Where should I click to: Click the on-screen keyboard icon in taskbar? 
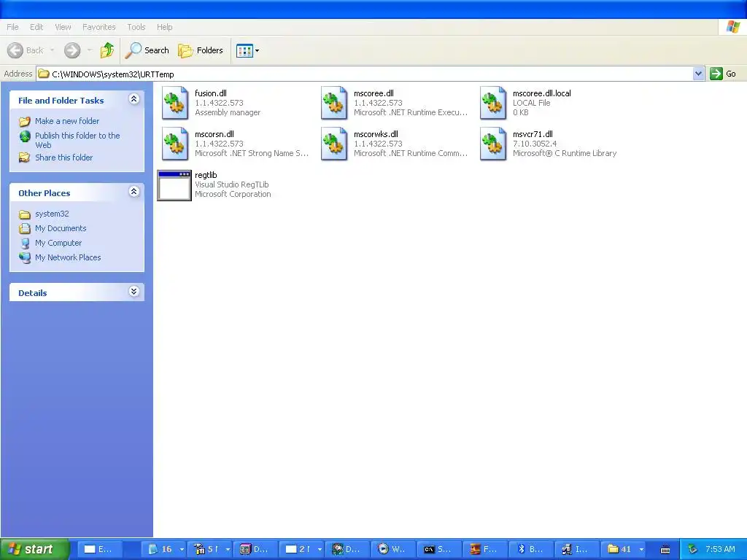(665, 550)
